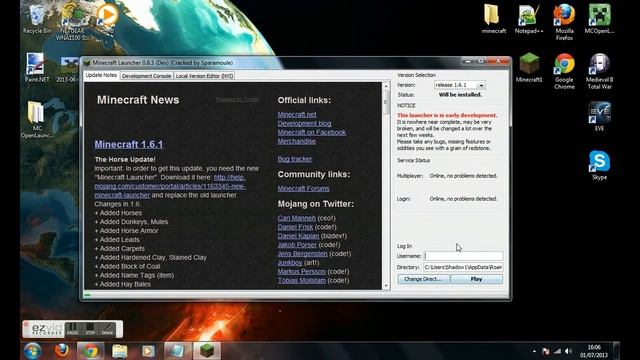Open the Google Chrome desktop shortcut
The width and height of the screenshot is (640, 360).
point(564,71)
